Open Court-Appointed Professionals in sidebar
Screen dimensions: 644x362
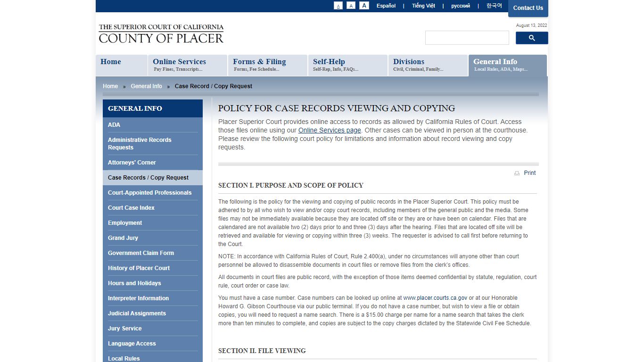click(153, 193)
